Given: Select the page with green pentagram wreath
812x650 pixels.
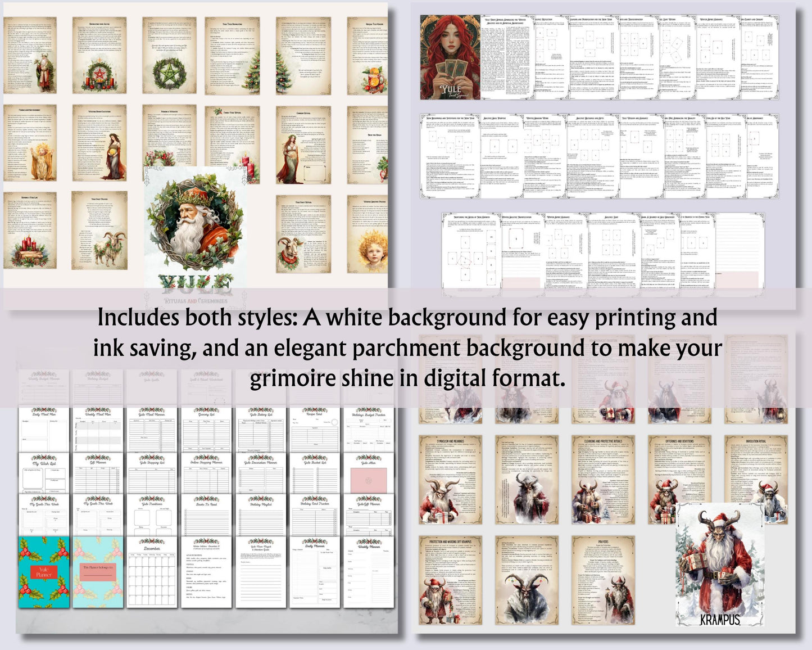Looking at the screenshot, I should click(169, 55).
